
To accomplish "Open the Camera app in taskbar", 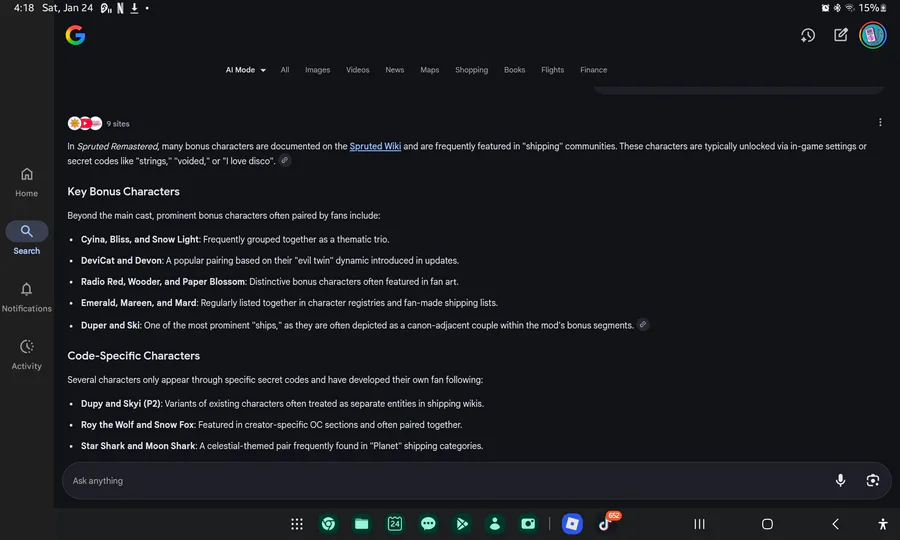I will [x=528, y=524].
